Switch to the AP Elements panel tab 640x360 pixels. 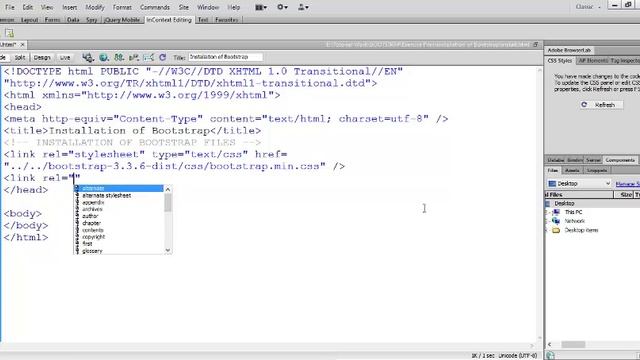593,60
